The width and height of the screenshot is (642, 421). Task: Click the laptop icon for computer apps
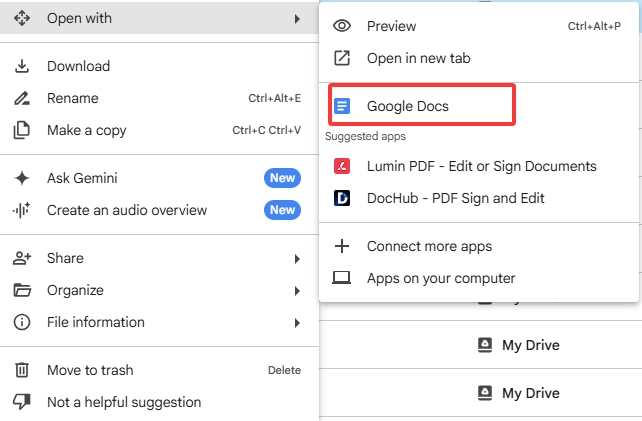click(x=341, y=278)
